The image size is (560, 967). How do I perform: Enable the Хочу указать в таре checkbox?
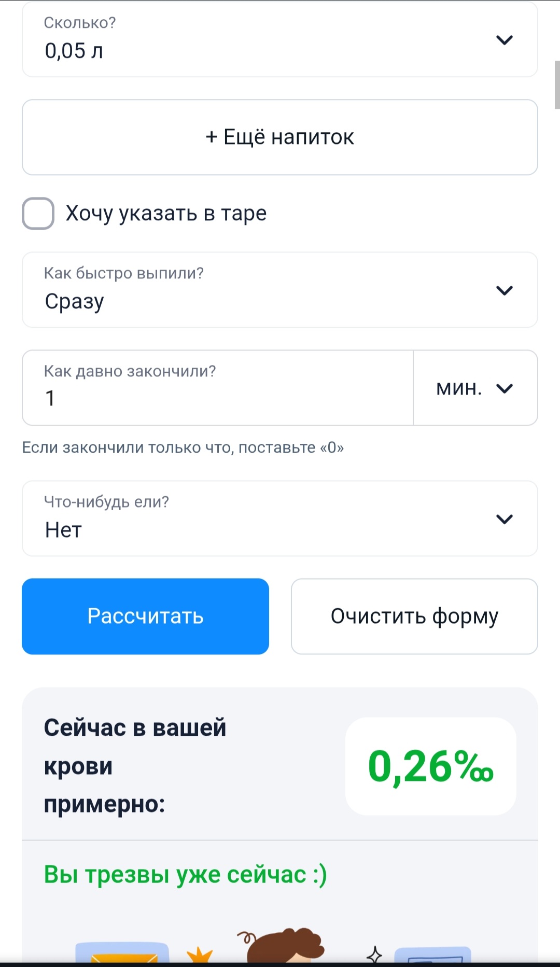tap(38, 214)
